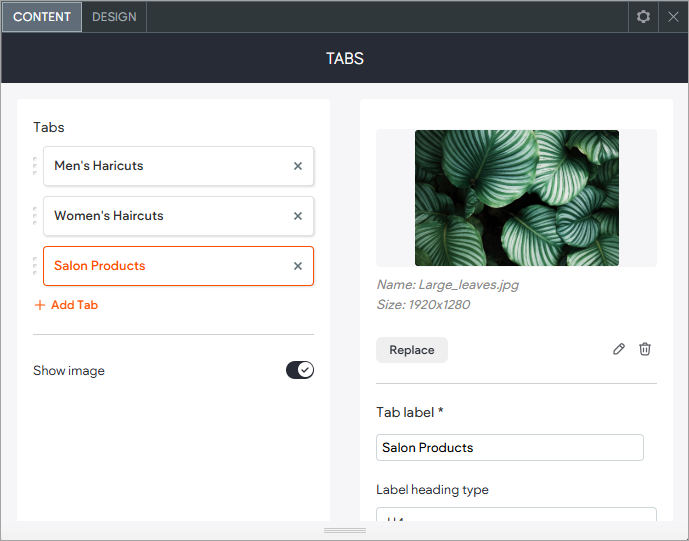Grab the drag handle beside Men's Haircuts
The image size is (689, 541).
pos(35,166)
